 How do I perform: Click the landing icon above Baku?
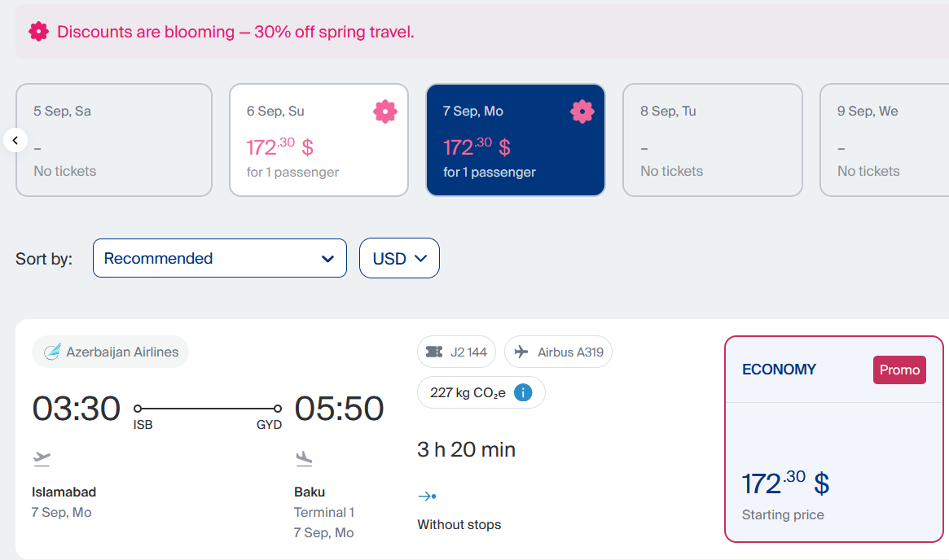[x=304, y=459]
